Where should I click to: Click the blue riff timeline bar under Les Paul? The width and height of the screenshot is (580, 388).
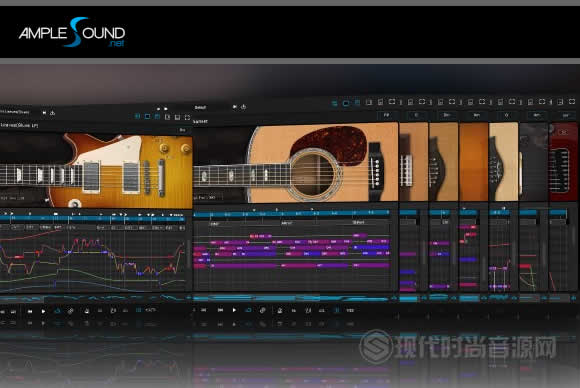click(x=92, y=219)
